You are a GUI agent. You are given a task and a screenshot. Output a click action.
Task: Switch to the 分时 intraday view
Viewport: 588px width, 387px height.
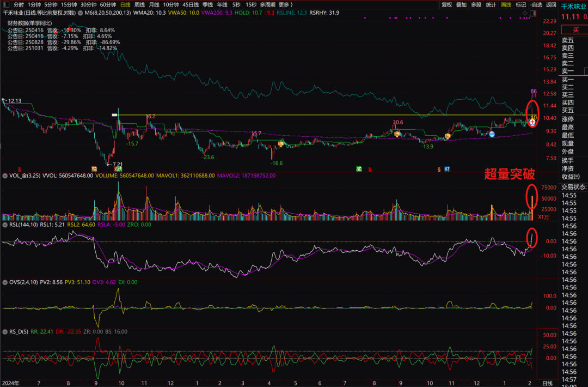19,4
